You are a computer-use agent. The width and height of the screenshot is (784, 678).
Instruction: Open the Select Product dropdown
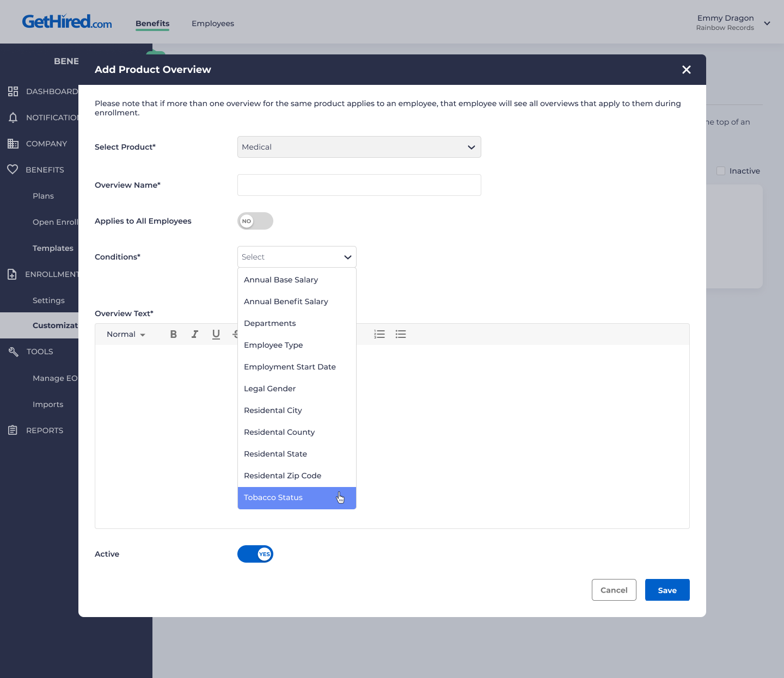tap(359, 147)
